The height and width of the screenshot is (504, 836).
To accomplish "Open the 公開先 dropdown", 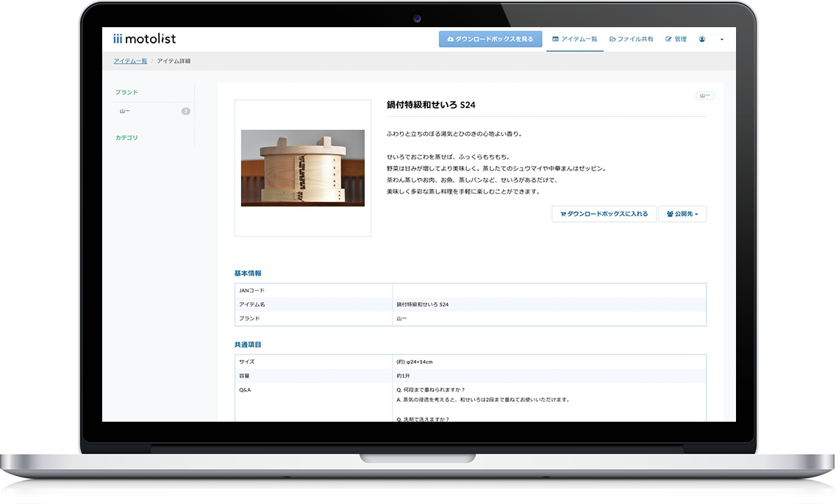I will pyautogui.click(x=682, y=214).
